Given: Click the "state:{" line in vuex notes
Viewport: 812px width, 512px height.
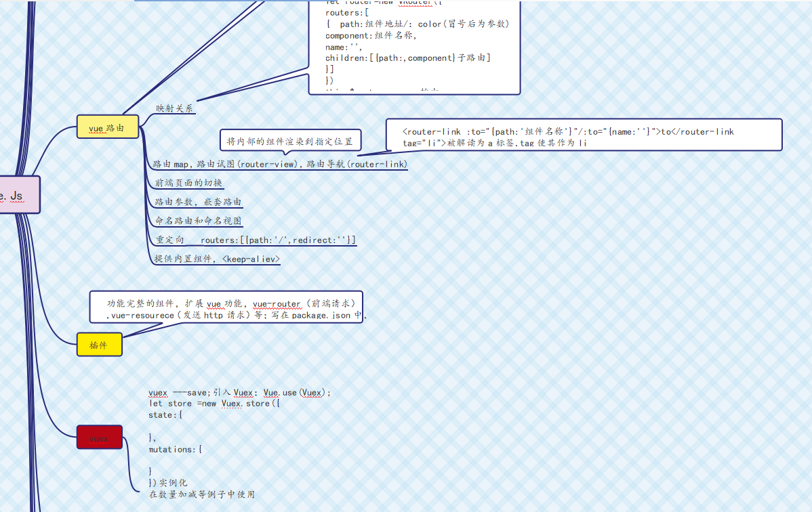Looking at the screenshot, I should 165,414.
